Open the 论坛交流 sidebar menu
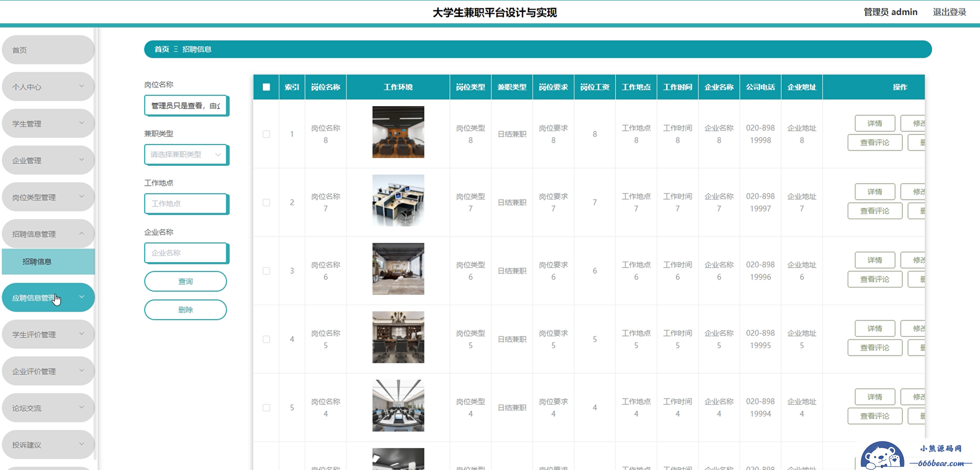 (48, 408)
